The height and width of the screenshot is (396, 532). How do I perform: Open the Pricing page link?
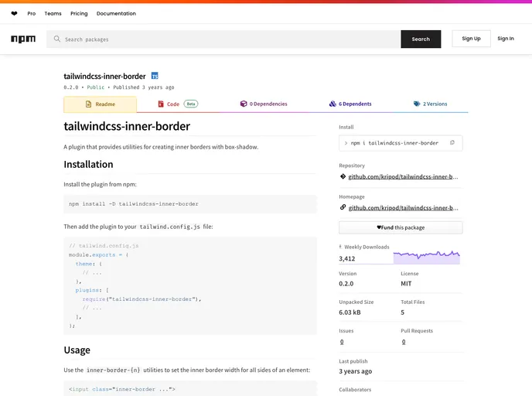(79, 14)
